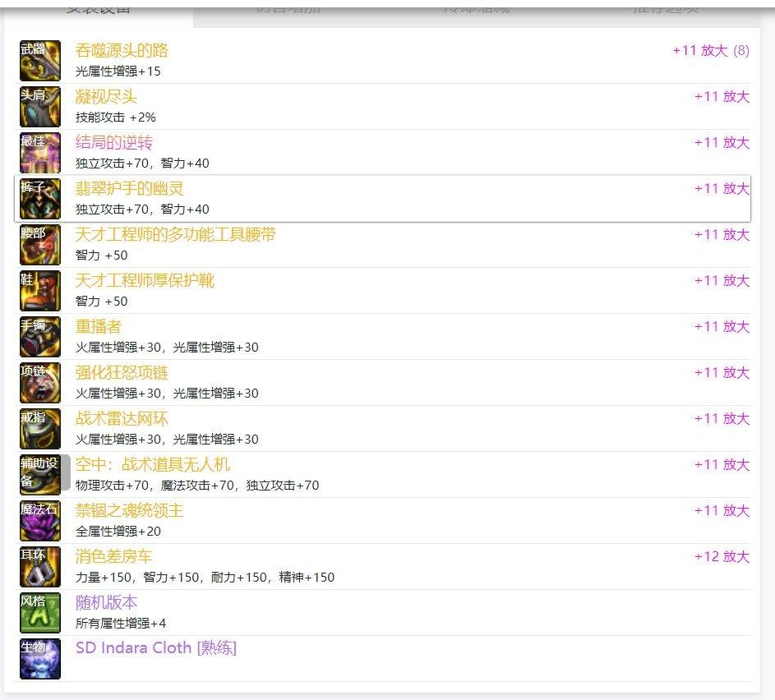Viewport: 775px width, 700px height.
Task: Click the SD Indara Cloth link
Action: [155, 647]
